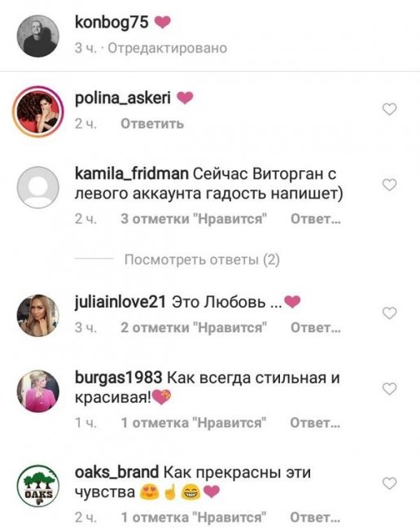This screenshot has width=420, height=529.
Task: Reply to burgas1983's comment
Action: pos(315,422)
